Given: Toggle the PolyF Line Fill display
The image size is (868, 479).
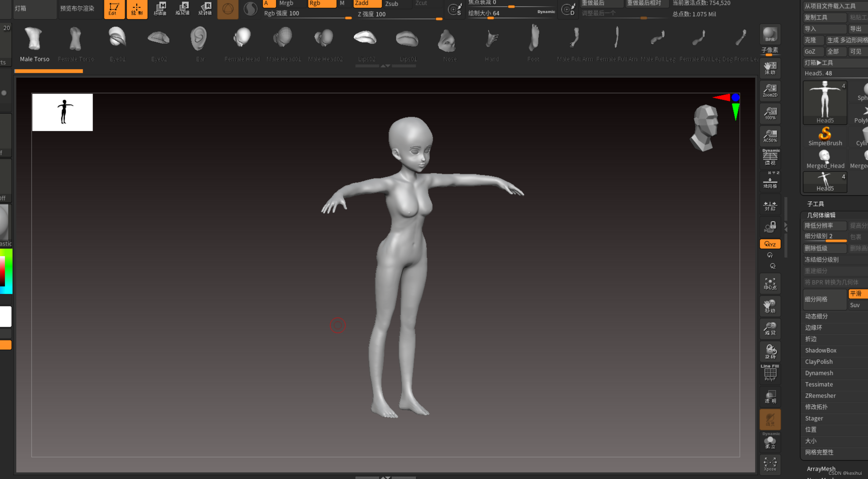Looking at the screenshot, I should (770, 373).
